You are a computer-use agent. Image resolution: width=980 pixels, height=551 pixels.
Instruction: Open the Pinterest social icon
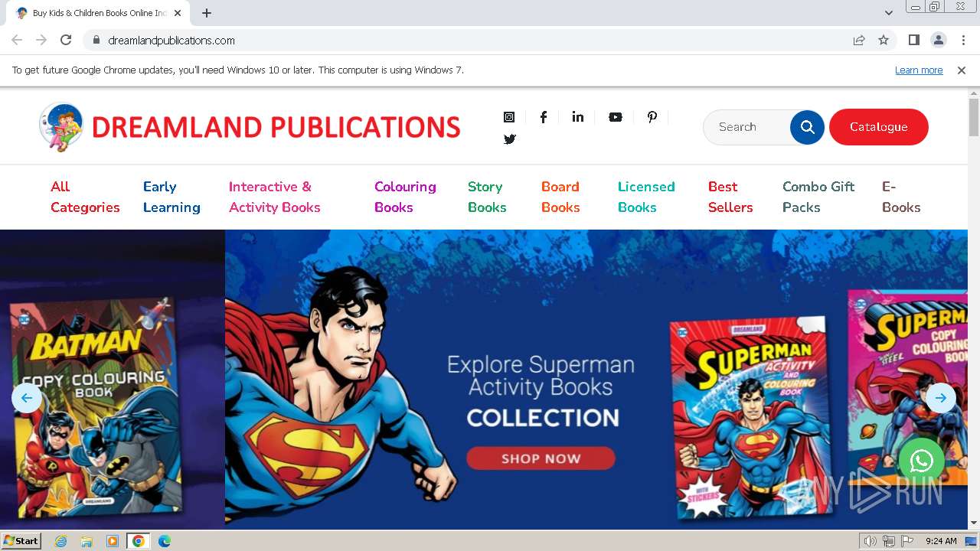click(652, 117)
